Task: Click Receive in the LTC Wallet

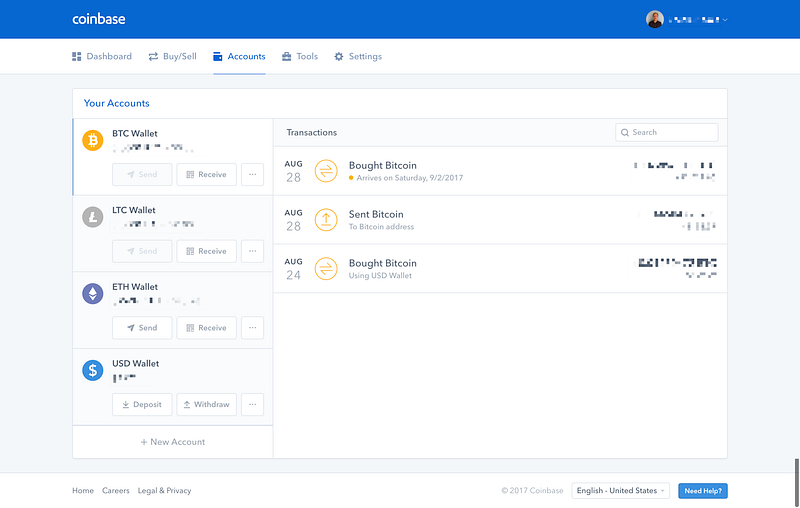Action: click(x=207, y=251)
